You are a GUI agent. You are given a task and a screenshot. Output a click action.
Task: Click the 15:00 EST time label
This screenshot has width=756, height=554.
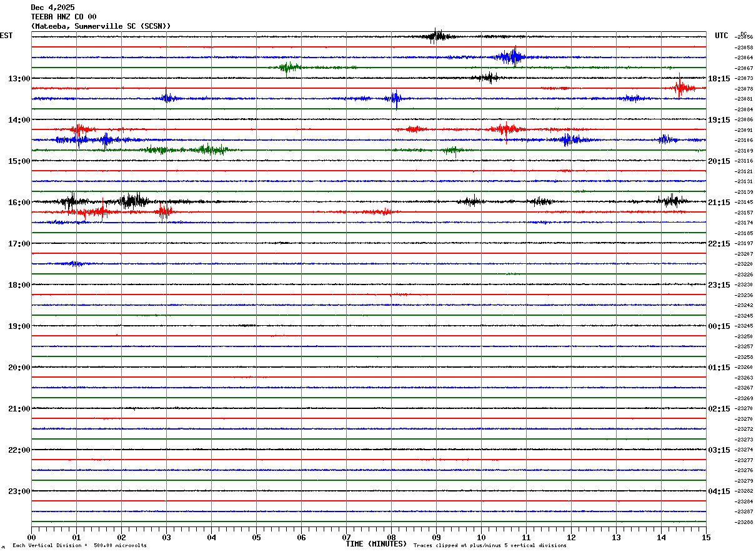point(19,161)
